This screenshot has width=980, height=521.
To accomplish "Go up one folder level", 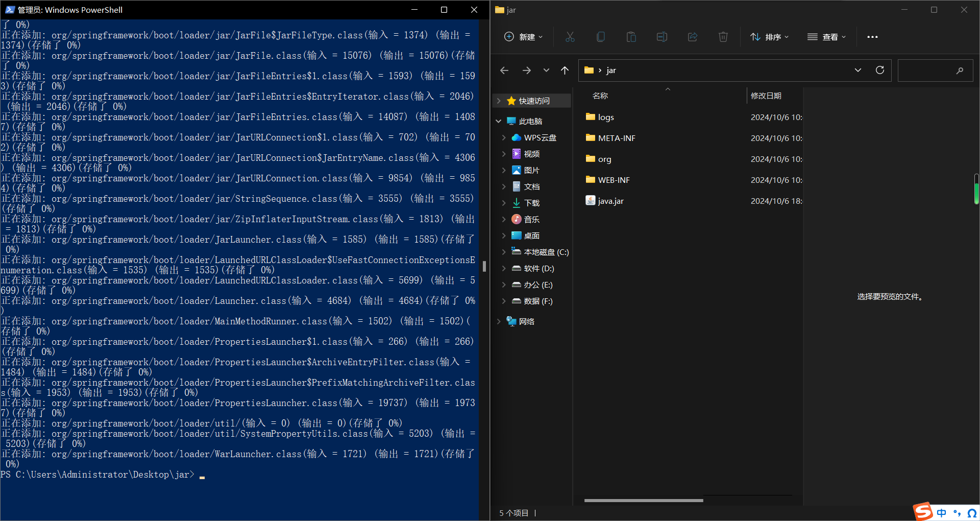I will tap(565, 70).
